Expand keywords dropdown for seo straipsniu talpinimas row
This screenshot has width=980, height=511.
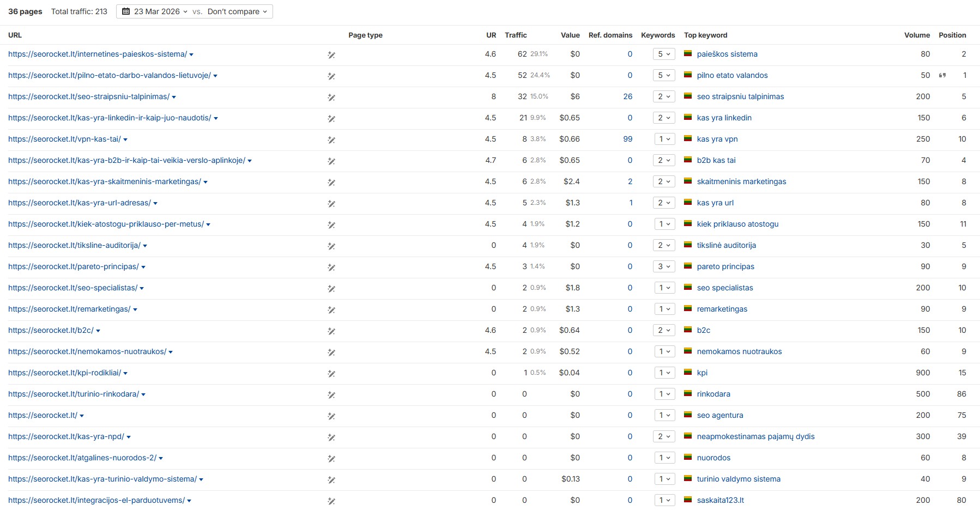click(x=664, y=96)
